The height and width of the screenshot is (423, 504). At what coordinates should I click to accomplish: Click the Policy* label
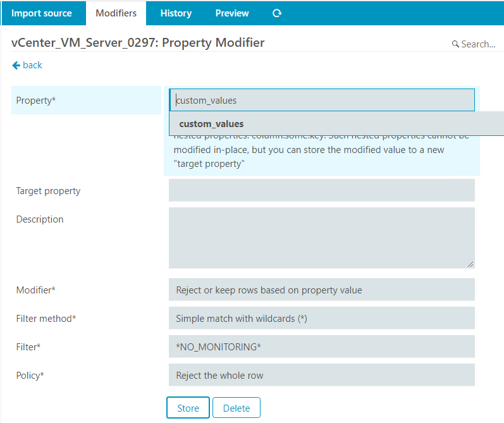tap(30, 376)
